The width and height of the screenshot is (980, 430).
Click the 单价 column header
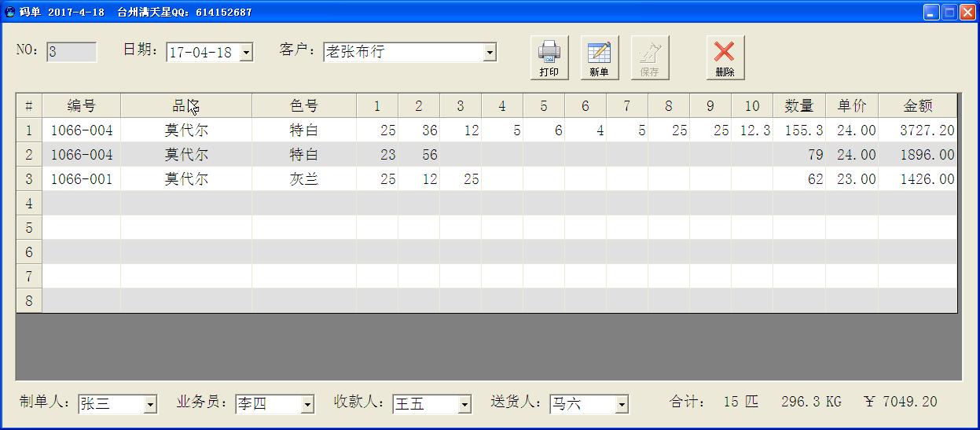tap(852, 106)
